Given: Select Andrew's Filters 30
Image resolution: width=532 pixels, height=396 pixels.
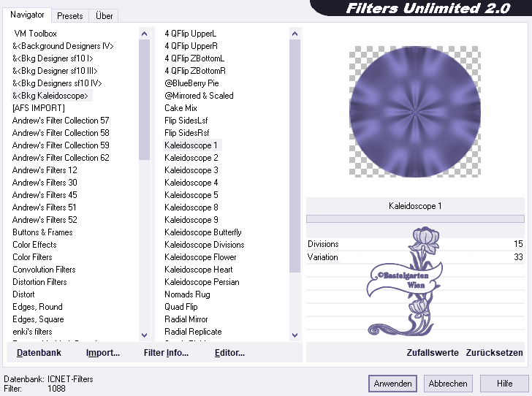Looking at the screenshot, I should (45, 183).
